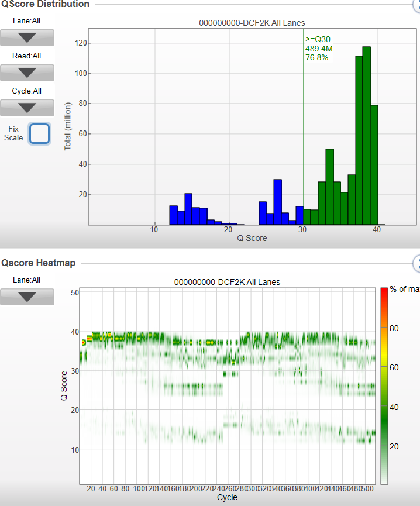Image resolution: width=420 pixels, height=506 pixels.
Task: Enable the Fix Scale checkbox
Action: (x=39, y=133)
